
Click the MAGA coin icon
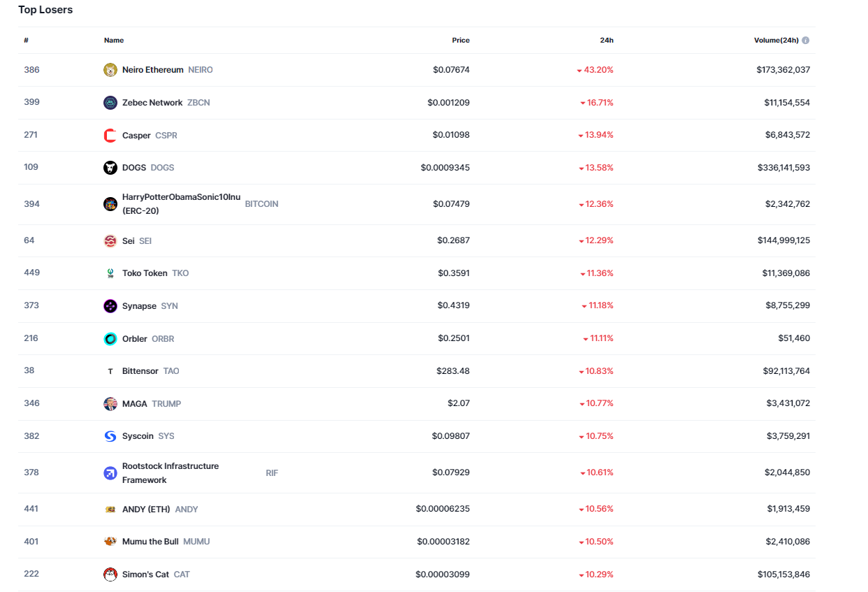(x=110, y=404)
